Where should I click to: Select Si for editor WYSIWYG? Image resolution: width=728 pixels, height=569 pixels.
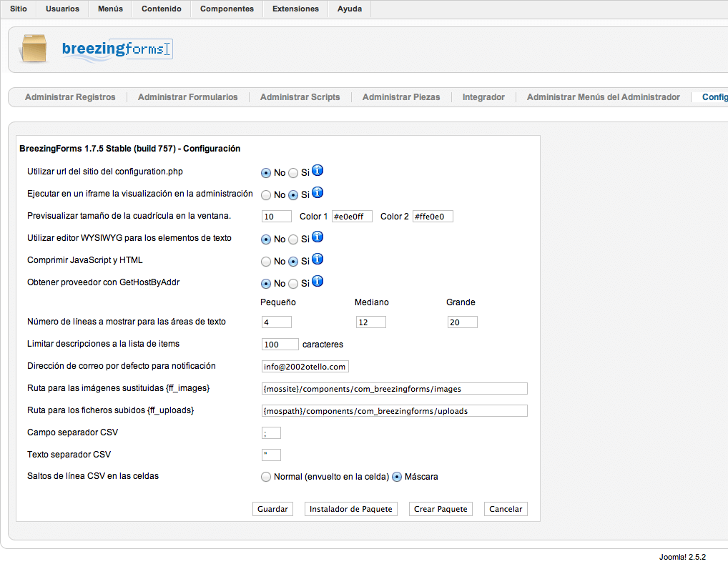click(x=293, y=239)
